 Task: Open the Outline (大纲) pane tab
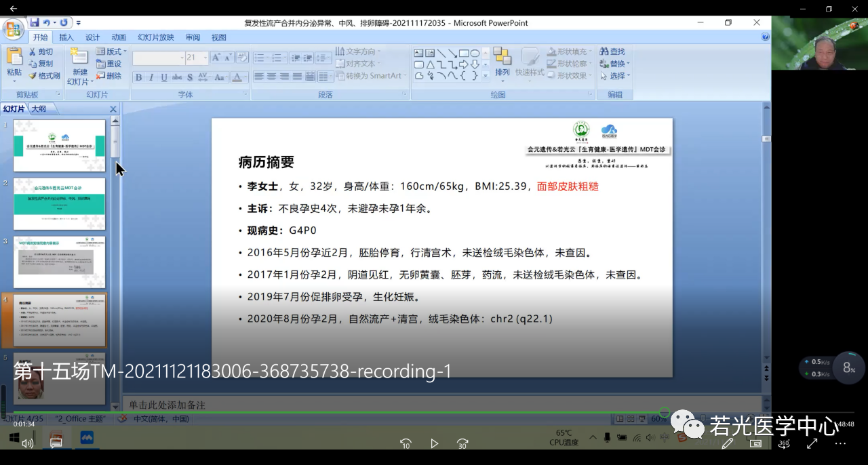[39, 108]
